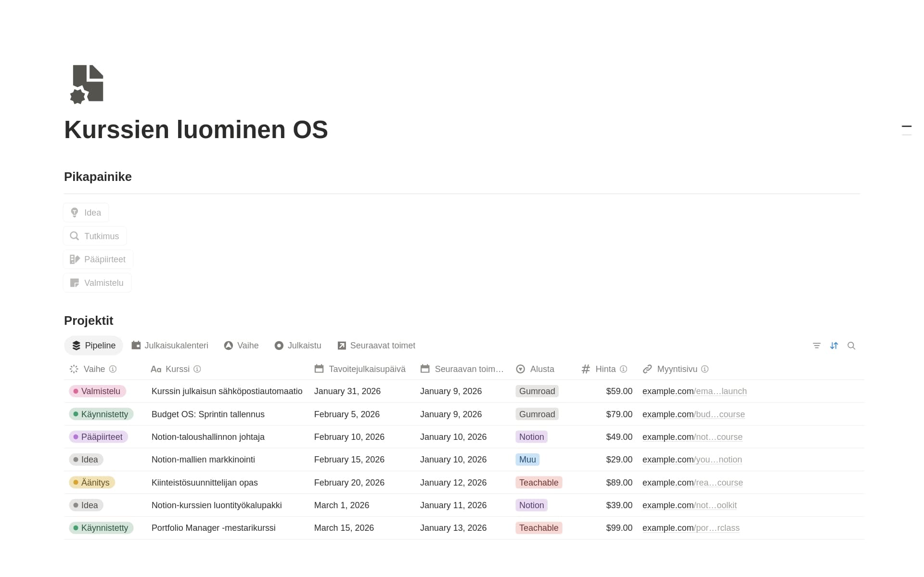Click the Idea quick button
This screenshot has width=924, height=577.
pyautogui.click(x=86, y=213)
